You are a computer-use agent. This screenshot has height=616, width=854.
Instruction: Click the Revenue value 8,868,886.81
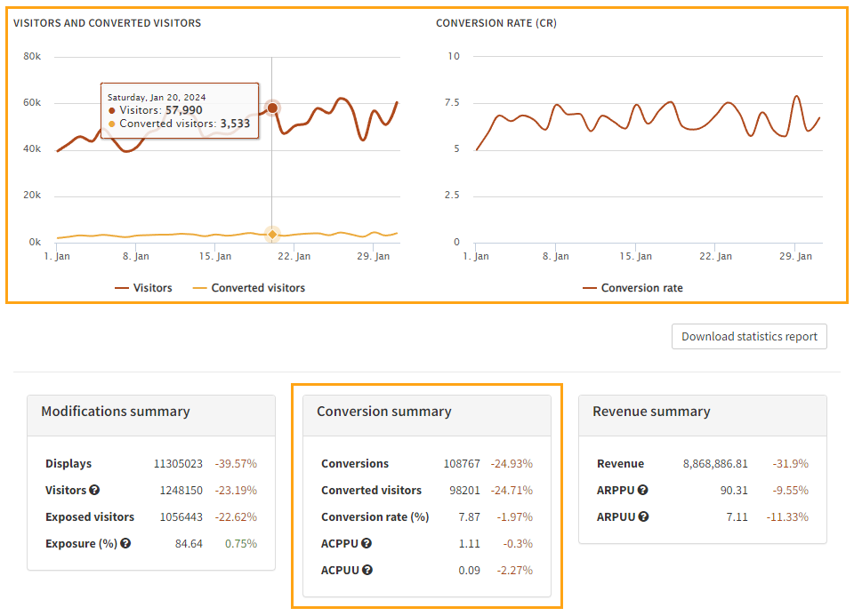coord(715,463)
